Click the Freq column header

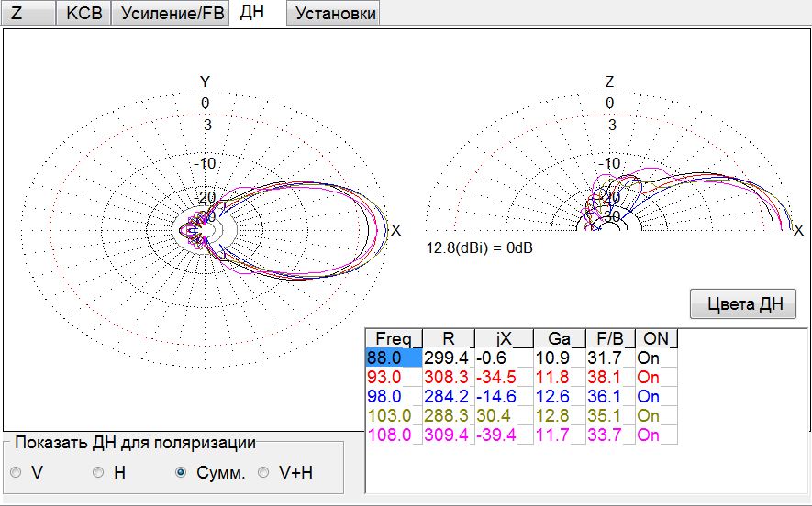click(394, 338)
